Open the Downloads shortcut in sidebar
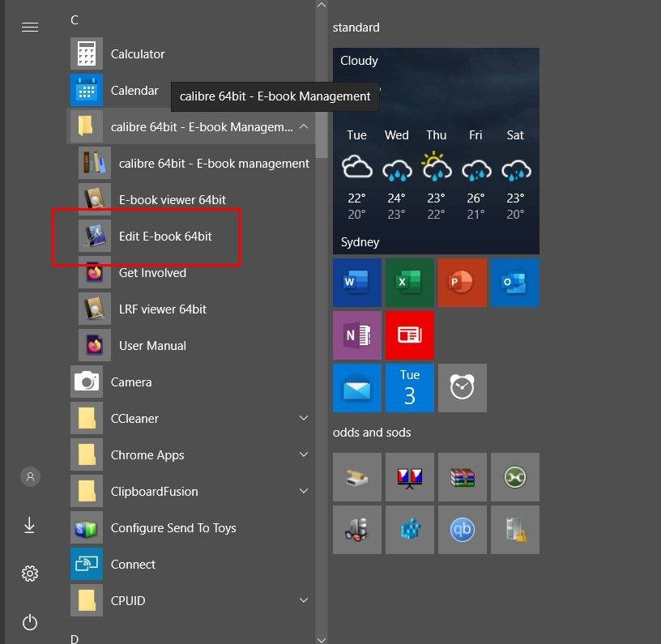661x644 pixels. (29, 525)
